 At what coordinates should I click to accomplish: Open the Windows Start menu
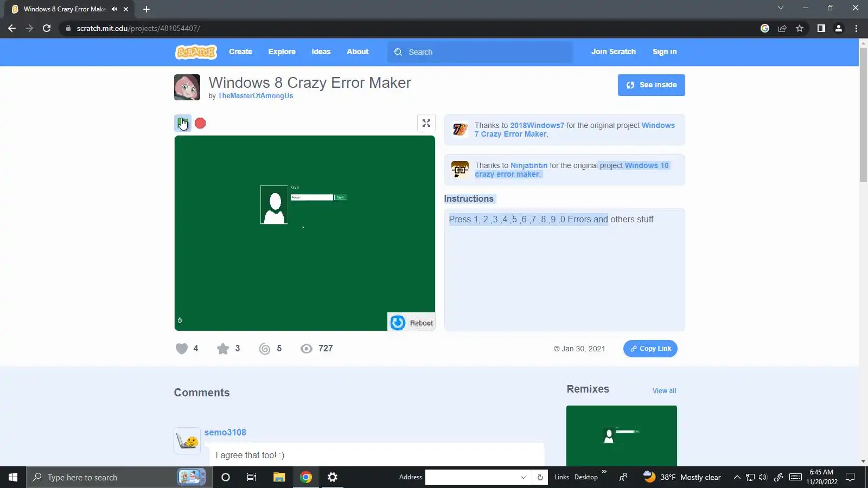tap(13, 477)
